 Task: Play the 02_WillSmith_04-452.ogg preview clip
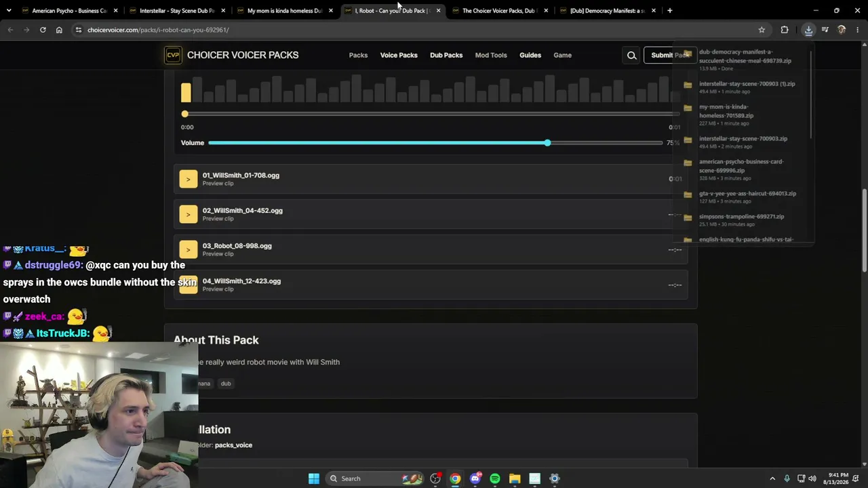click(189, 214)
